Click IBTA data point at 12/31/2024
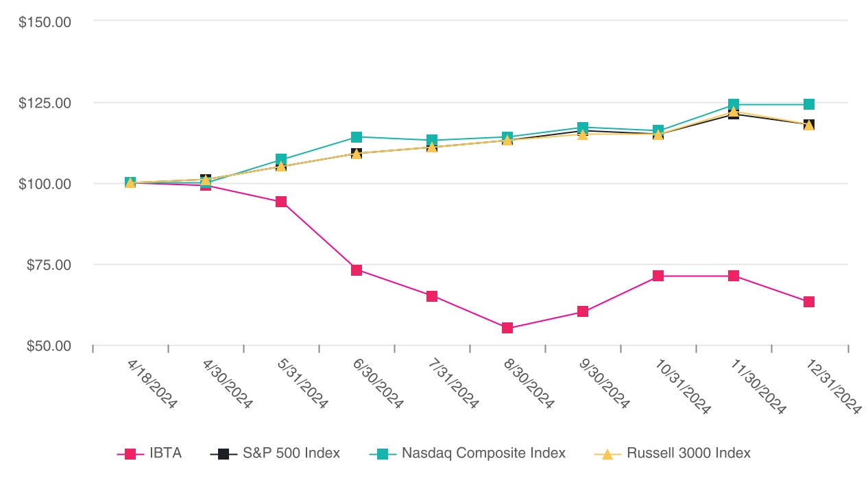The height and width of the screenshot is (487, 868). (x=809, y=302)
